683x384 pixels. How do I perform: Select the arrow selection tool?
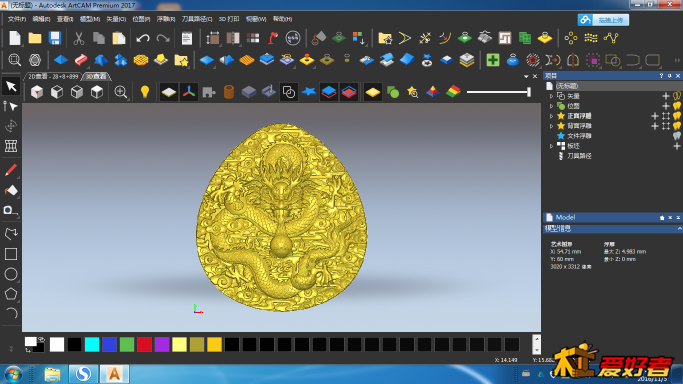point(11,86)
